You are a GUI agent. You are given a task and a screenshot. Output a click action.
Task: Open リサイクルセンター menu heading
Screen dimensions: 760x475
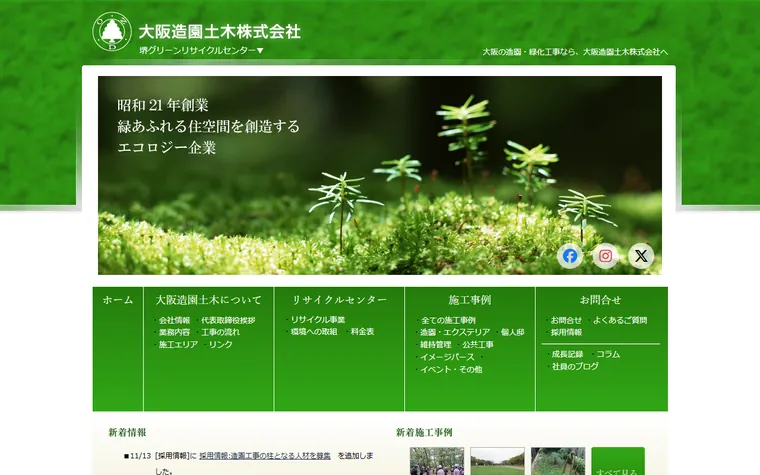click(339, 300)
